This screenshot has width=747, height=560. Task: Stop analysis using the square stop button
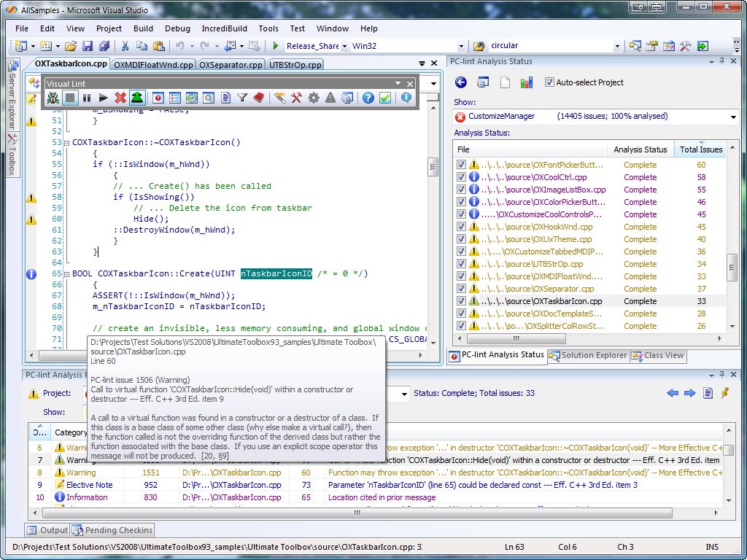(x=70, y=98)
